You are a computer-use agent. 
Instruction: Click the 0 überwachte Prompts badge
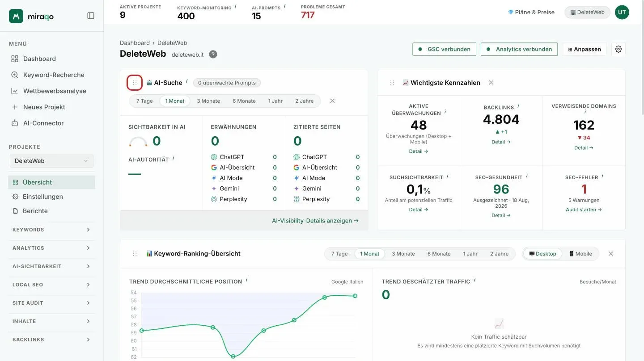[x=227, y=83]
